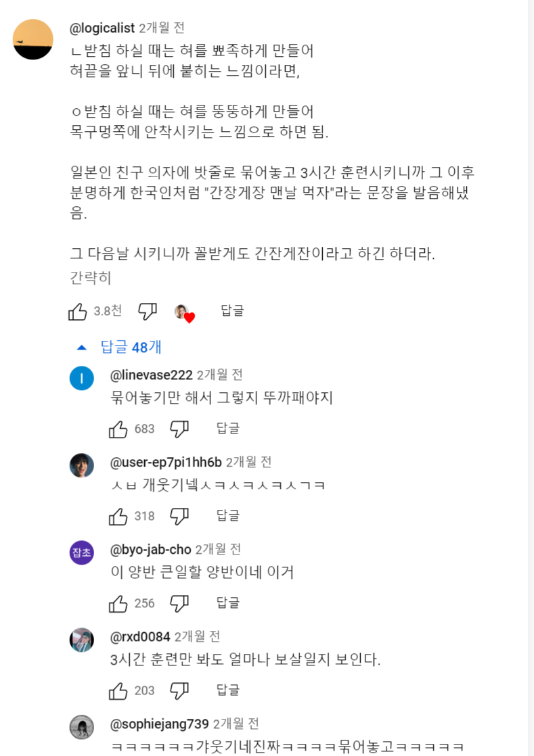Open @rxd0084's profile avatar
The height and width of the screenshot is (756, 534).
tap(82, 639)
